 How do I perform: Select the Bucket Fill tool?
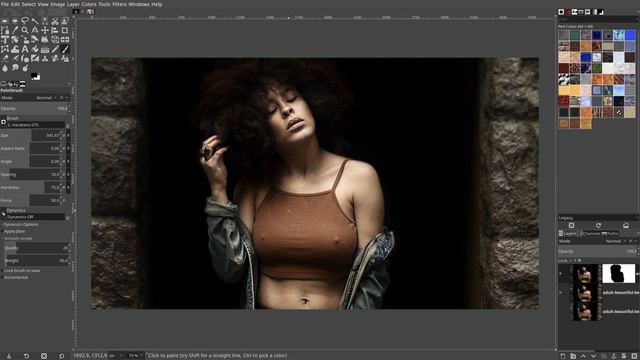(x=35, y=49)
